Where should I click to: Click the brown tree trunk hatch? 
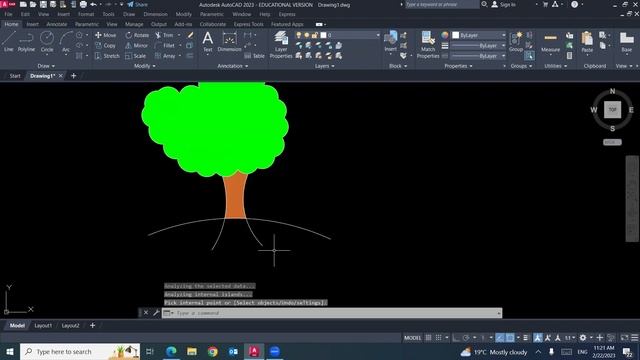tap(236, 196)
